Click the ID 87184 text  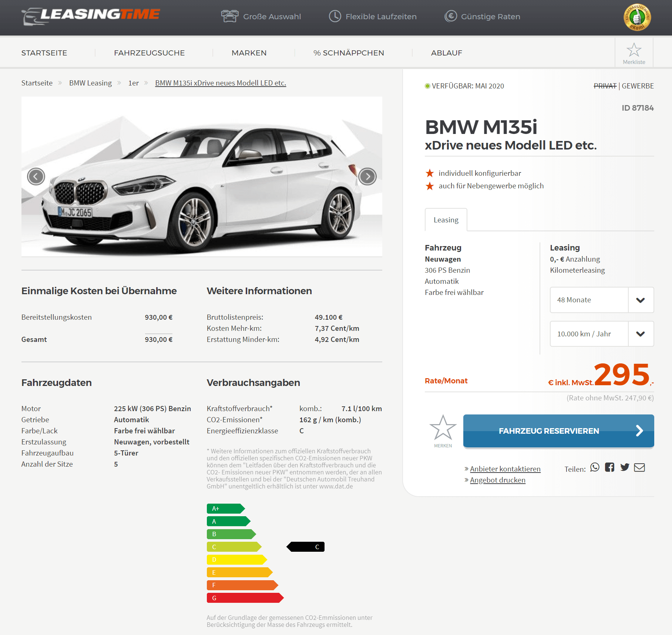[638, 108]
